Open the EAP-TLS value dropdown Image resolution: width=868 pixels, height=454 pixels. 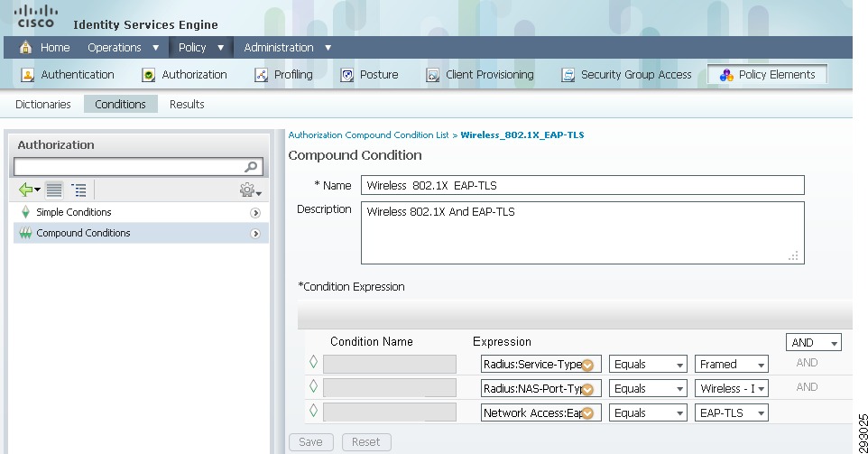click(731, 413)
